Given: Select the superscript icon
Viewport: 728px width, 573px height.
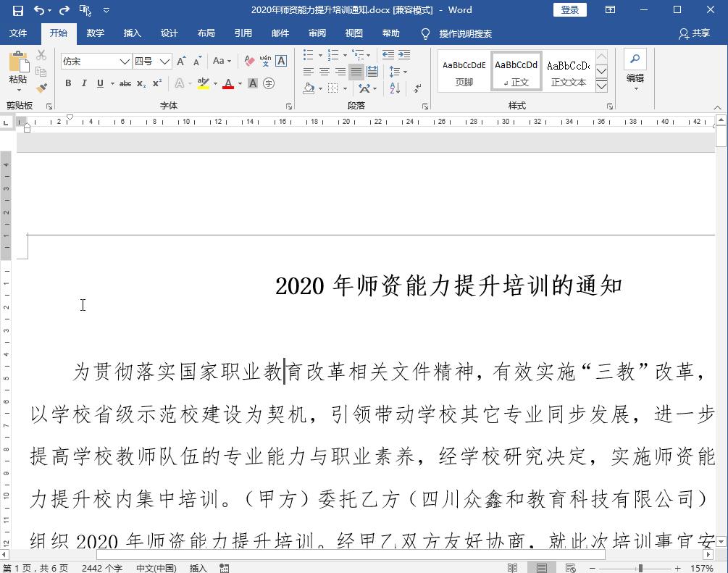Looking at the screenshot, I should click(x=157, y=83).
